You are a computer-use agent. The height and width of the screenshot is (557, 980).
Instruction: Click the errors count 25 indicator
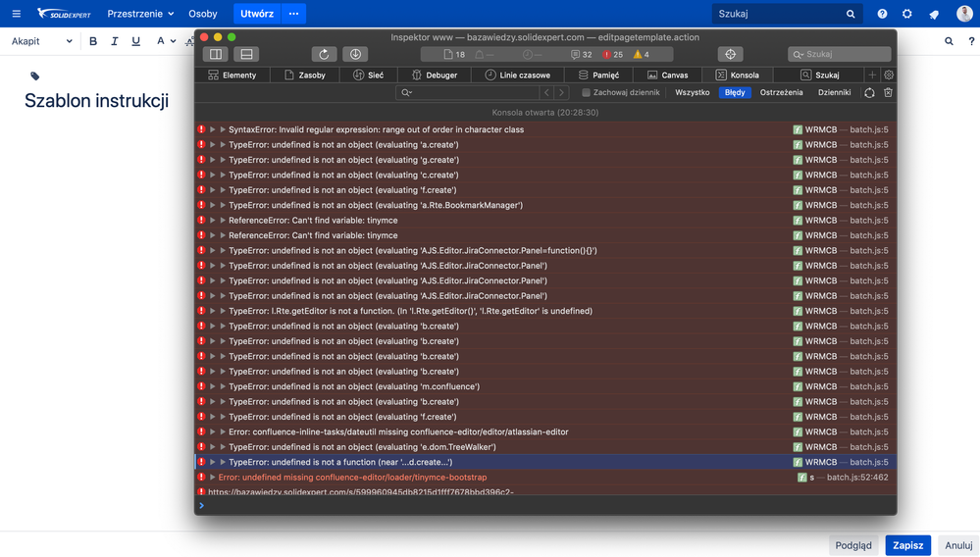(x=612, y=54)
